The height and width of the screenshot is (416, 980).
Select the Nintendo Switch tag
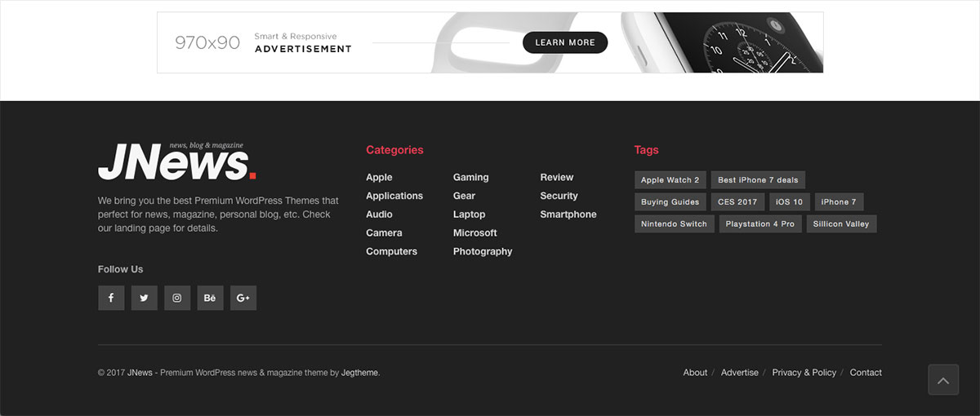pyautogui.click(x=674, y=224)
